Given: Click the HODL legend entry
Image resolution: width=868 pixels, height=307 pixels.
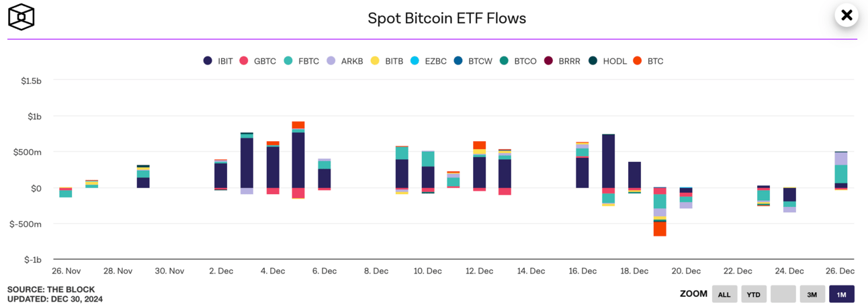Looking at the screenshot, I should (x=607, y=61).
